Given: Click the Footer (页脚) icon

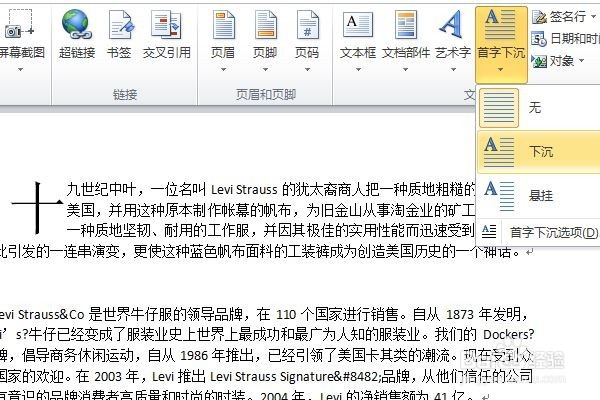Looking at the screenshot, I should pyautogui.click(x=265, y=25).
